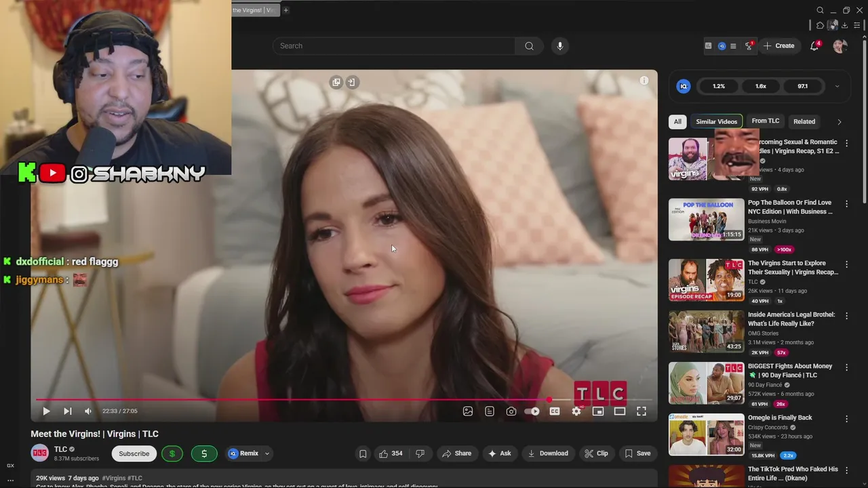
Task: Click the 1.6x vidIQ stat pill
Action: pos(761,86)
